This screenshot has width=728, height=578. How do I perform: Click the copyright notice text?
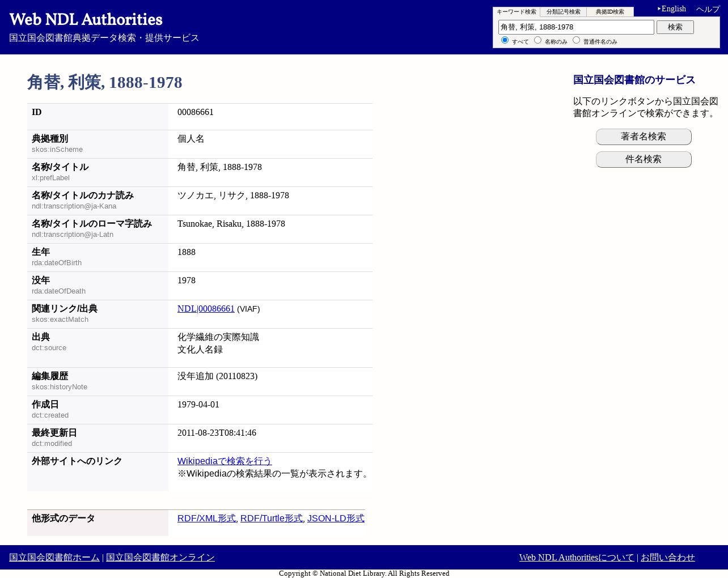364,573
